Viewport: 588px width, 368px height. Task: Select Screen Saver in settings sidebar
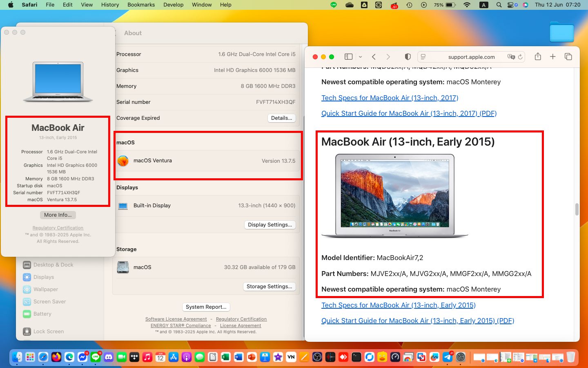click(45, 301)
